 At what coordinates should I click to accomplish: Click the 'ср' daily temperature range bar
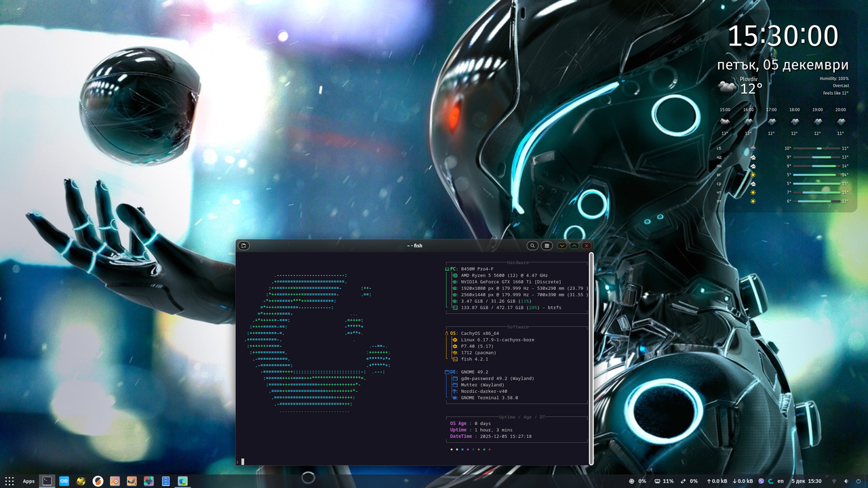click(x=816, y=184)
